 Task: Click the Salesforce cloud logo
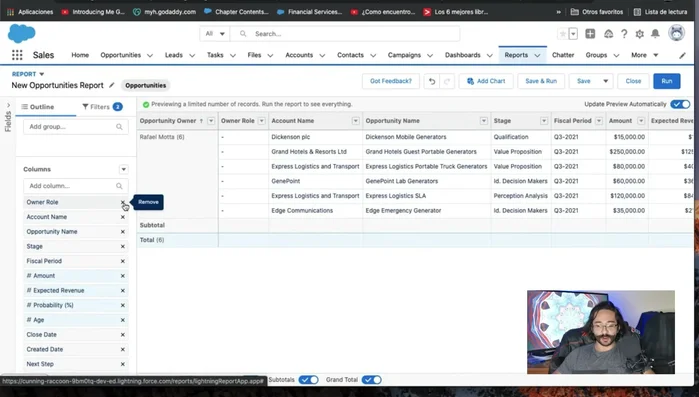[x=21, y=33]
